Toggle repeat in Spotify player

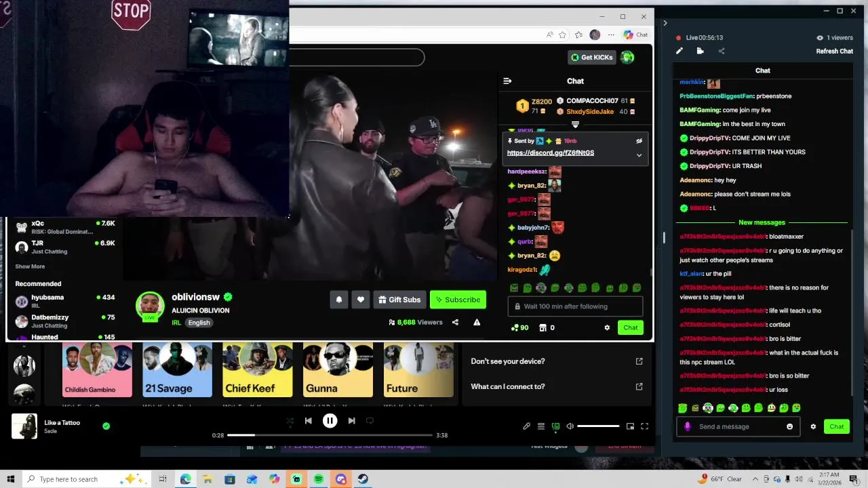click(x=370, y=421)
